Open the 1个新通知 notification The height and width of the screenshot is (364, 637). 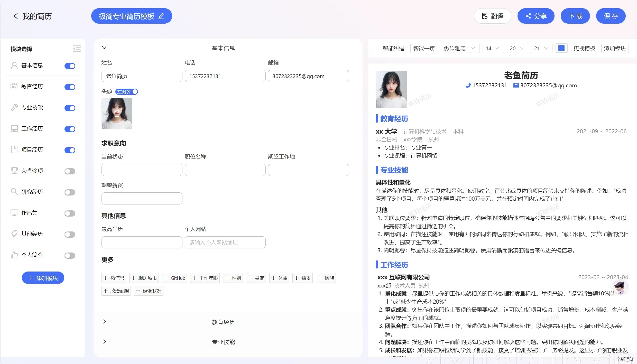(623, 359)
